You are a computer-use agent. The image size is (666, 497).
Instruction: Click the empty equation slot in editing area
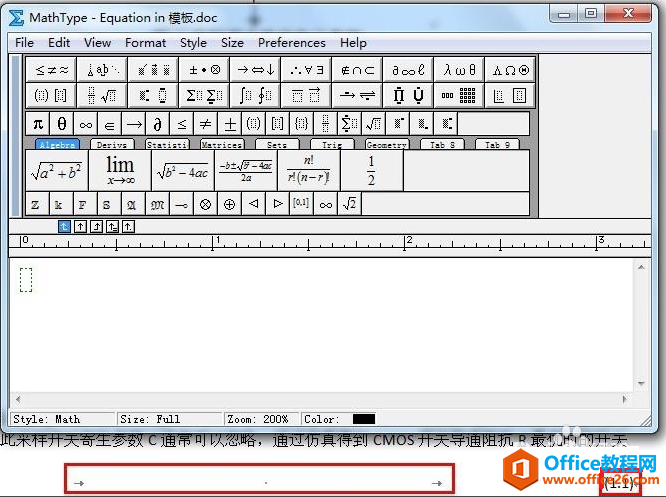26,280
